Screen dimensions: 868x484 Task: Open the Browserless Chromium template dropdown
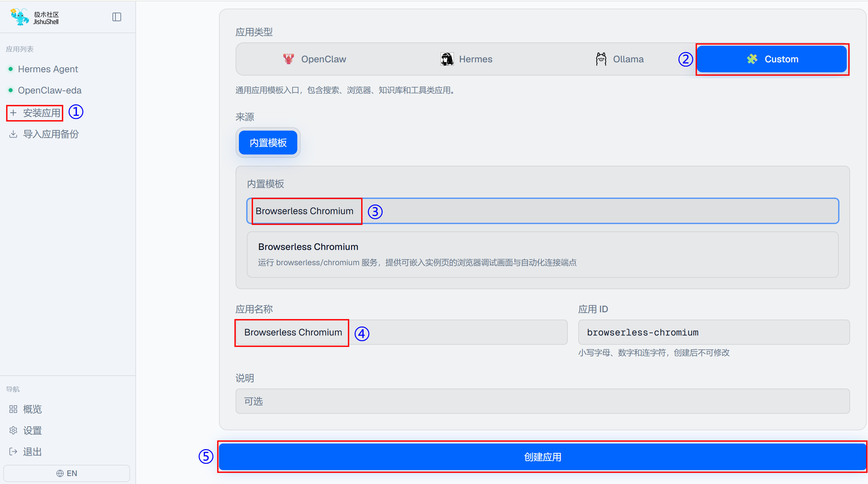(x=543, y=211)
